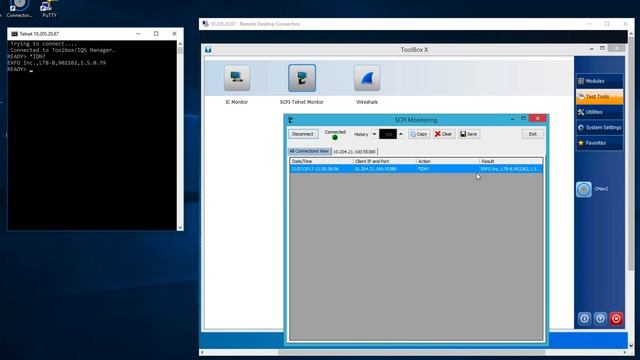Open the History dropdown arrow
The image size is (640, 360).
click(374, 134)
